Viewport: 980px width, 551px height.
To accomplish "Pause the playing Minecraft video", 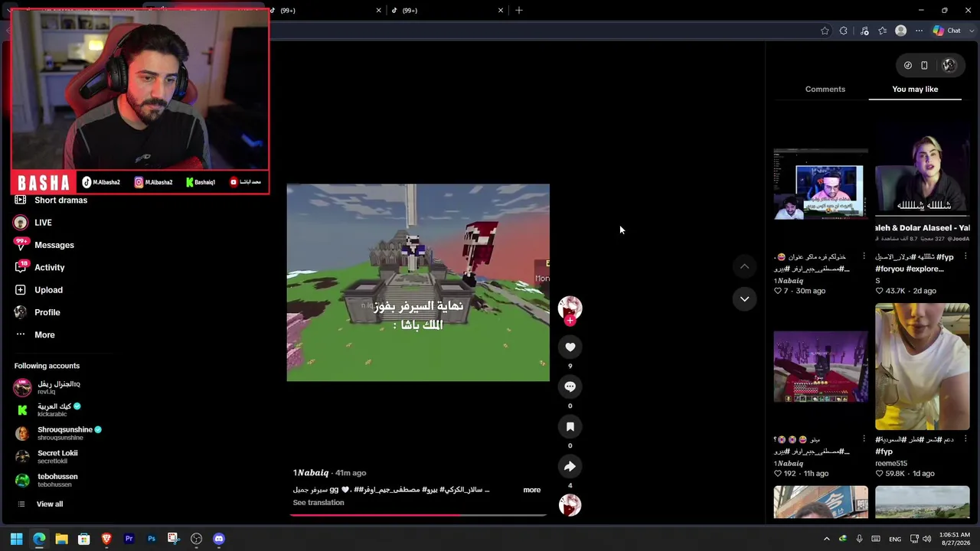I will pos(418,282).
